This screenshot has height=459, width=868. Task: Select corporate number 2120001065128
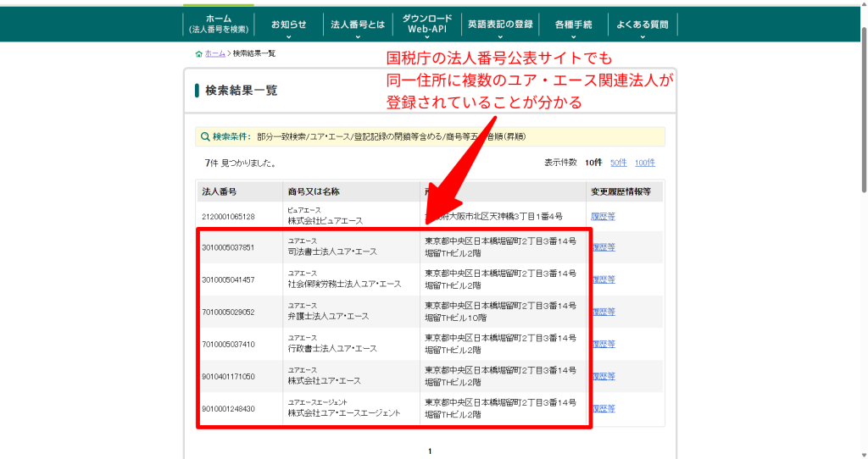228,217
